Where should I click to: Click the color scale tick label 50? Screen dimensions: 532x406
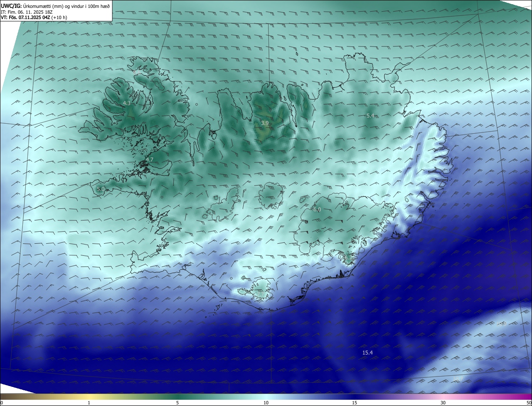click(529, 403)
